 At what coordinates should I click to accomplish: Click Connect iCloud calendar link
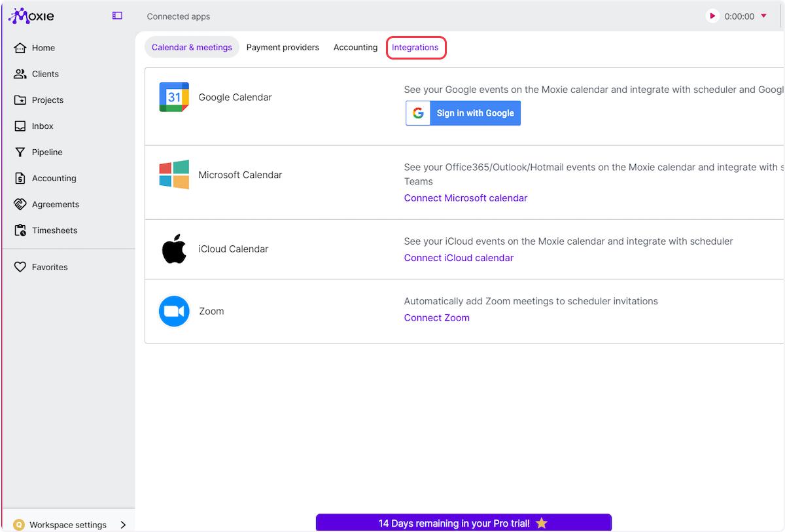[x=459, y=258]
